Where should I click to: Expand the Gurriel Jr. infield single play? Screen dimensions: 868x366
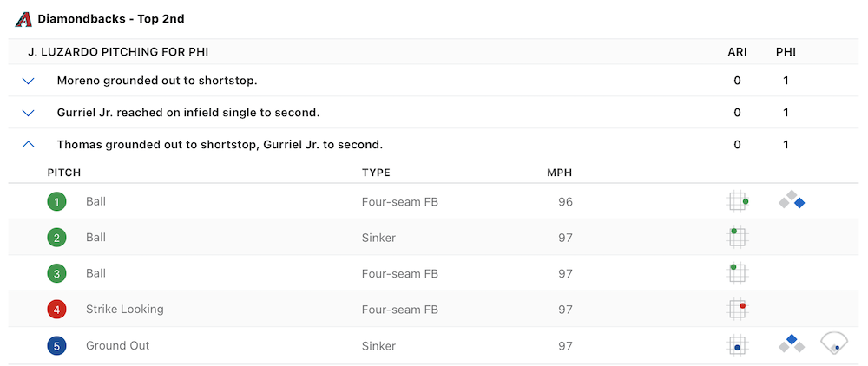[x=28, y=113]
